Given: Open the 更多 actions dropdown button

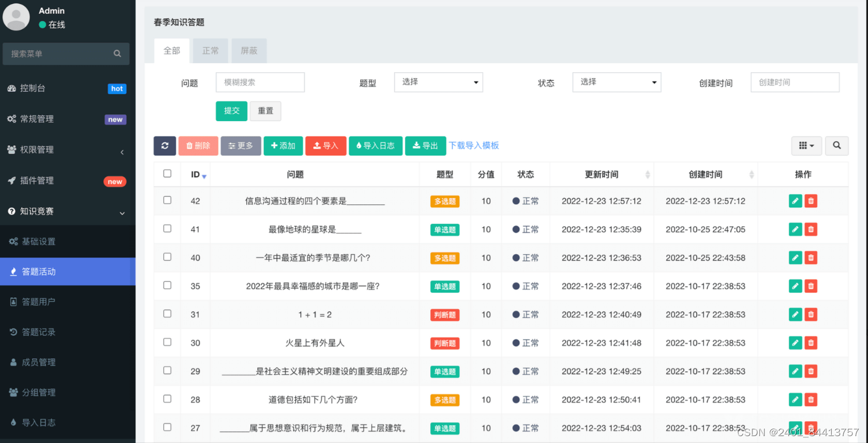Looking at the screenshot, I should 241,146.
